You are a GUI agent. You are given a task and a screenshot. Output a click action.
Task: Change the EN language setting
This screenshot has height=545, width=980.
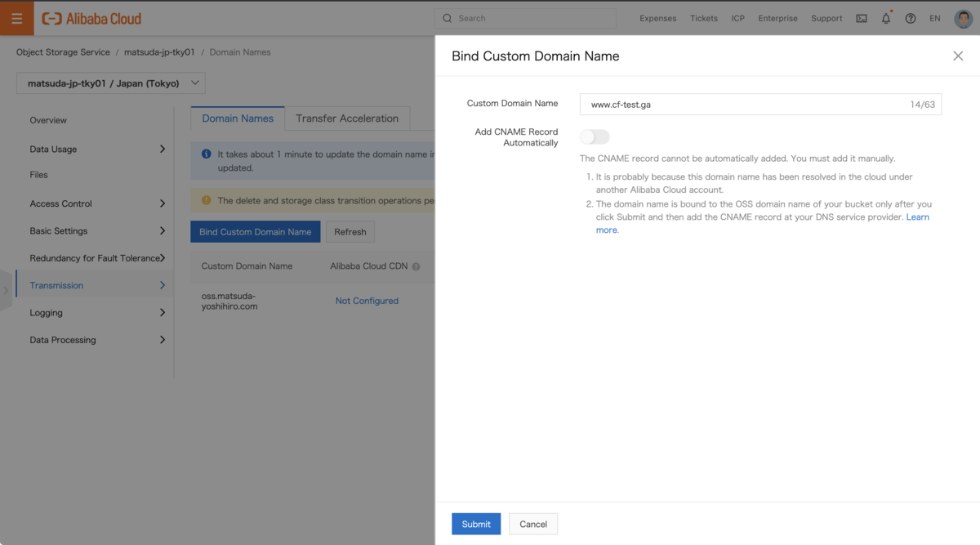935,18
